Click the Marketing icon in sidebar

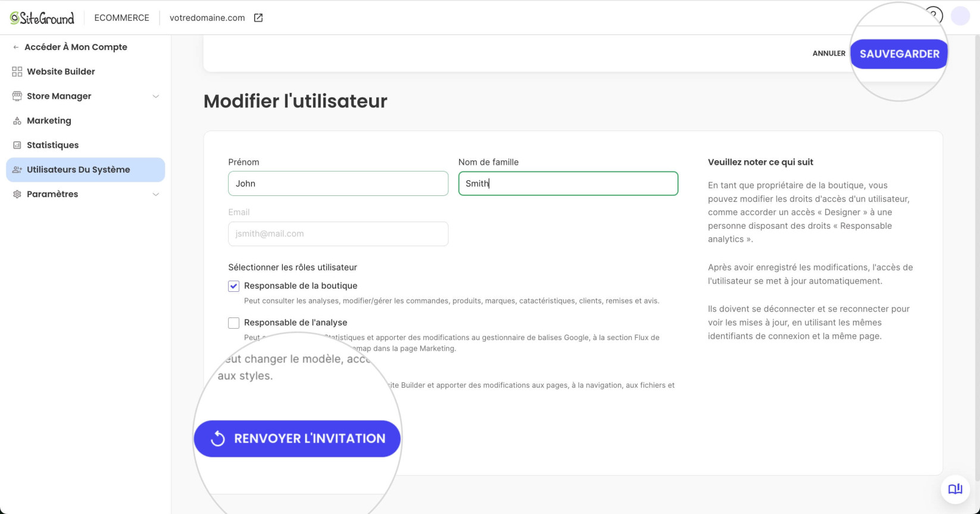coord(17,121)
